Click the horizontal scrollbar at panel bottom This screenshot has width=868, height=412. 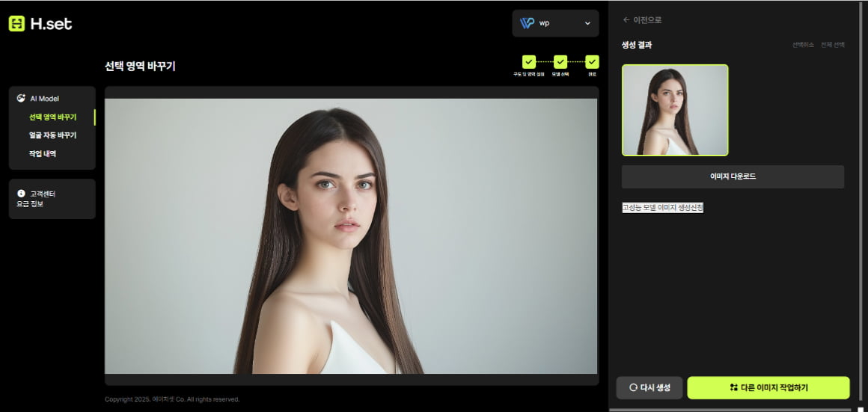[x=730, y=410]
